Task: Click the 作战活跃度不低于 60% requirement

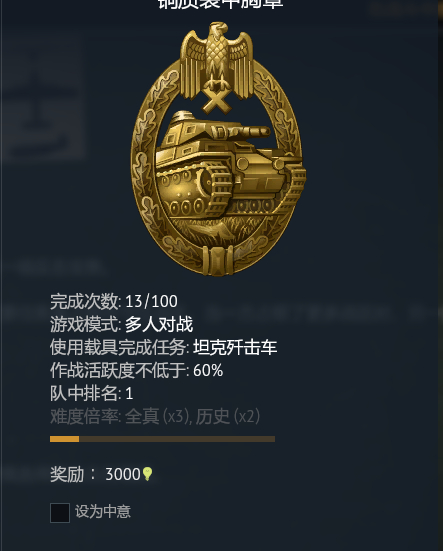Action: pyautogui.click(x=136, y=370)
